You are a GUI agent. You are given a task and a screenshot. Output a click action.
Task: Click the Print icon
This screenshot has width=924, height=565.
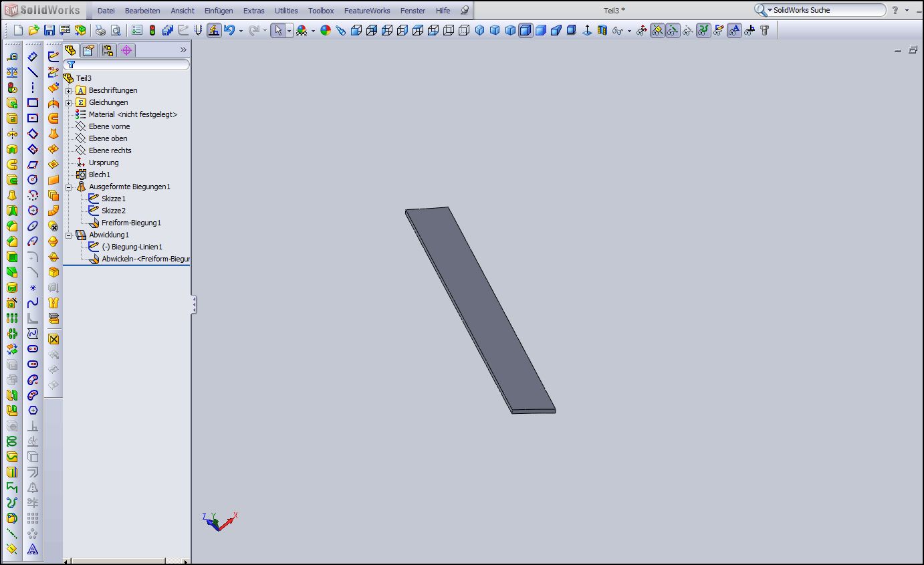100,30
